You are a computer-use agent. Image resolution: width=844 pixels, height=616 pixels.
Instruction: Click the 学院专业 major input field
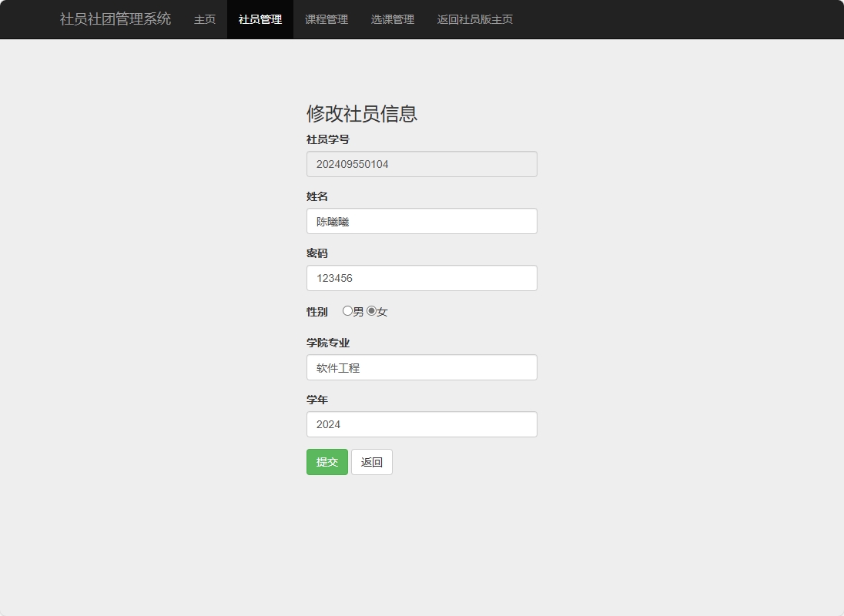pyautogui.click(x=421, y=367)
